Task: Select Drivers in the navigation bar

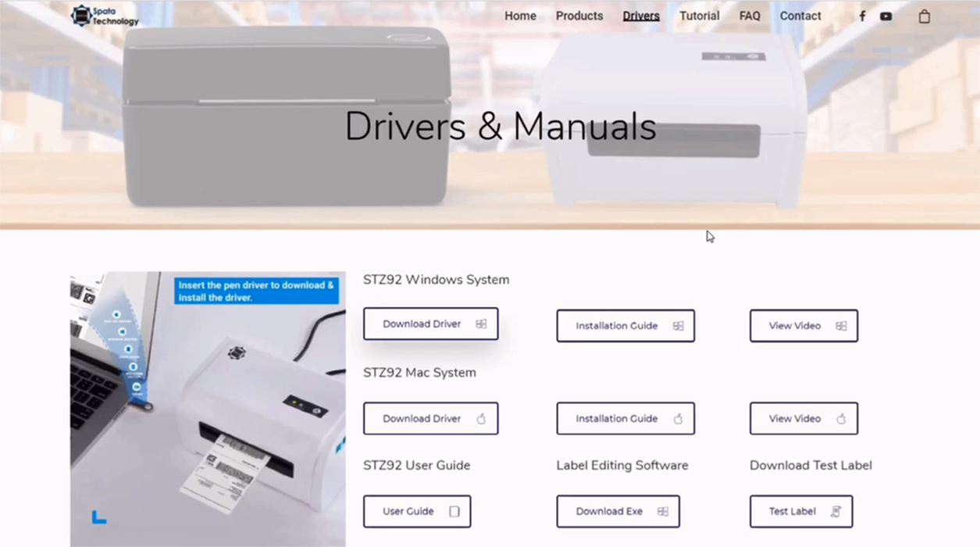Action: pos(640,16)
